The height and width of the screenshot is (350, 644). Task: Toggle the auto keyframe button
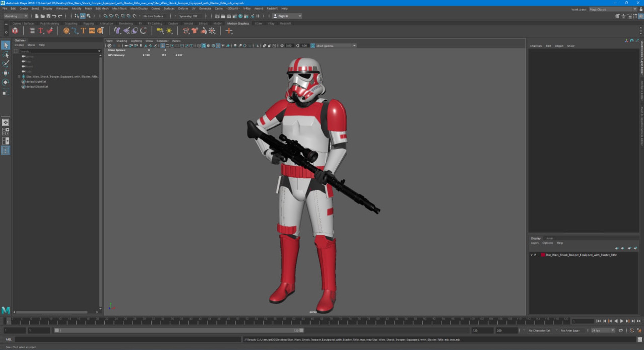coord(632,331)
